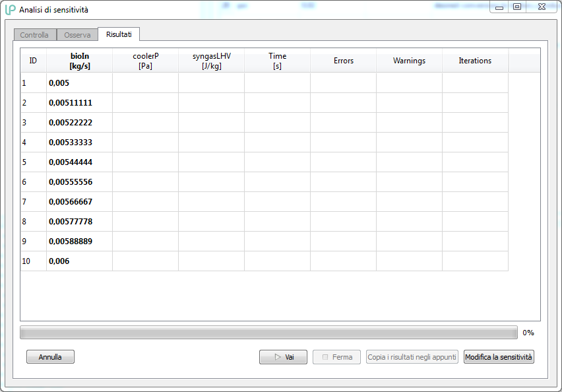Select the Risultati tab
Viewport: 562px width, 392px height.
[x=119, y=34]
